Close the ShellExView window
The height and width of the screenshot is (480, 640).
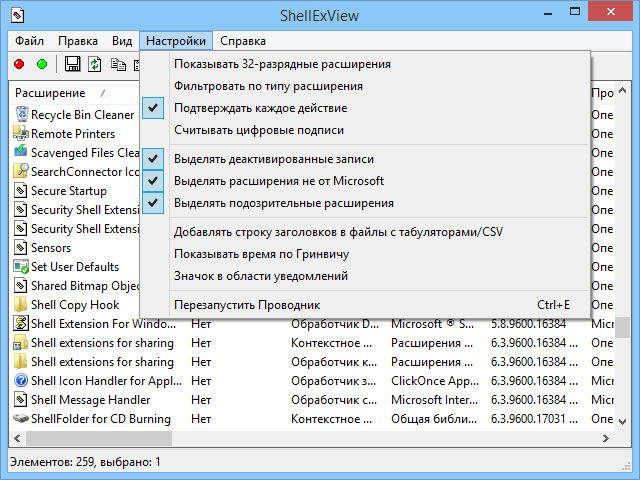click(611, 12)
